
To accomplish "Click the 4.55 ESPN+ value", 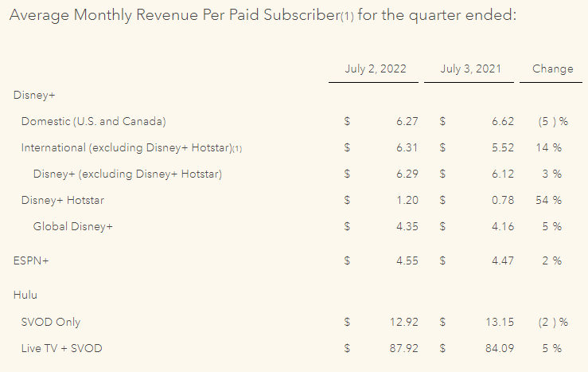I will pos(407,260).
